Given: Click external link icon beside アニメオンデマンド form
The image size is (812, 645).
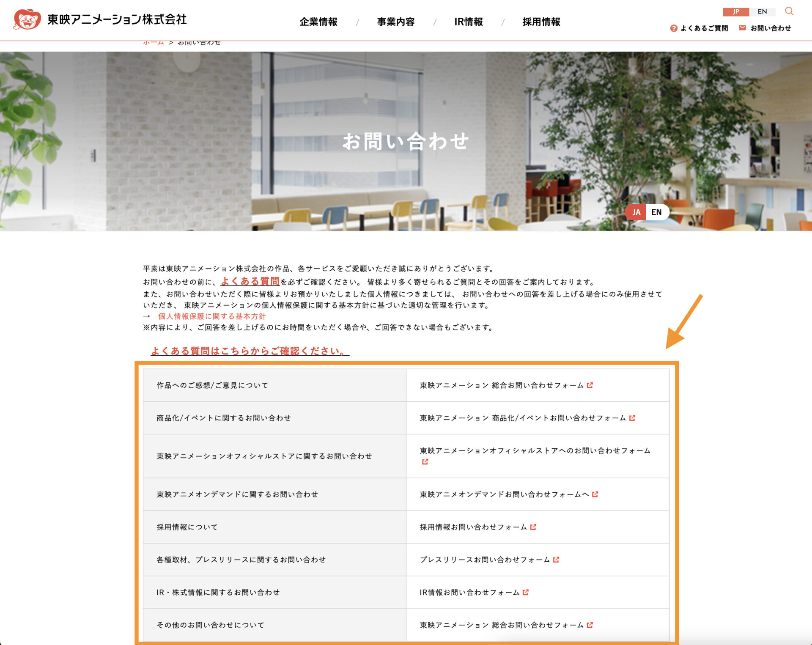Looking at the screenshot, I should click(595, 494).
